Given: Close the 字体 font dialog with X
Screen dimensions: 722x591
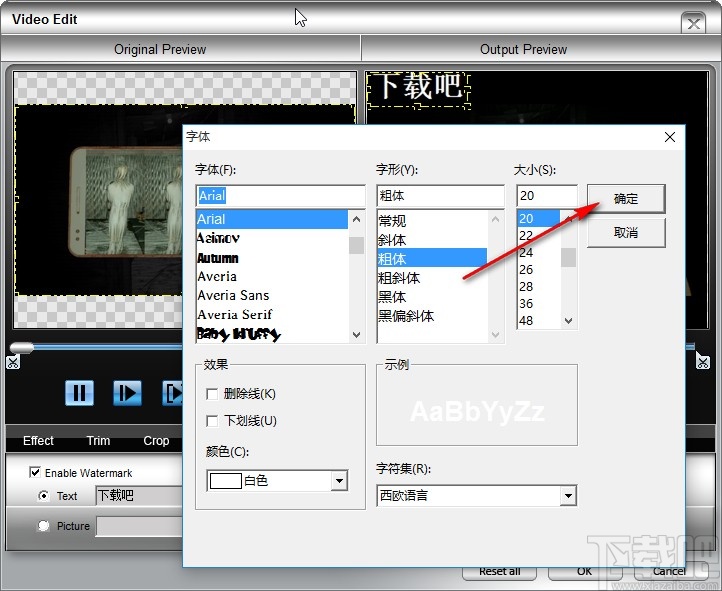Looking at the screenshot, I should pos(669,137).
